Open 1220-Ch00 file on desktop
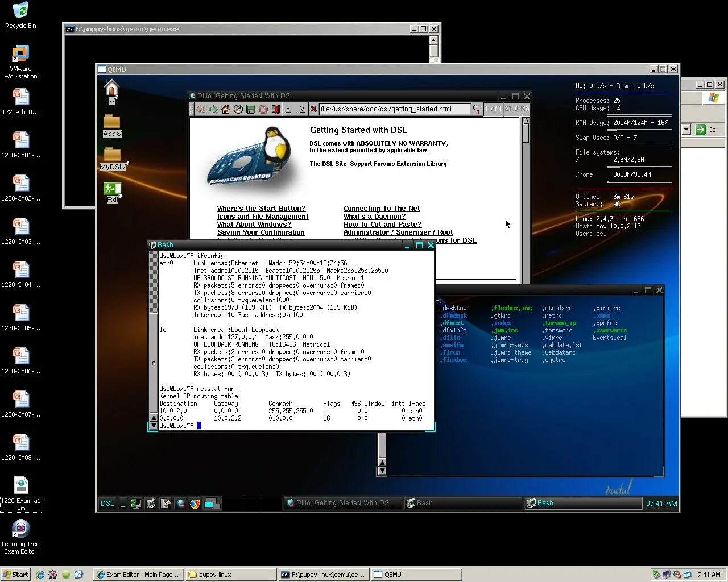The width and height of the screenshot is (728, 582). point(20,102)
